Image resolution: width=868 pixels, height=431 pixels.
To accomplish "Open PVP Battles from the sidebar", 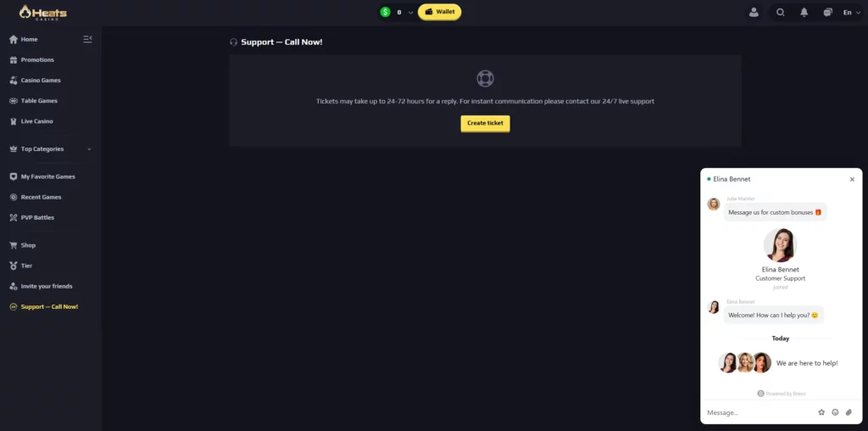I will [x=37, y=218].
